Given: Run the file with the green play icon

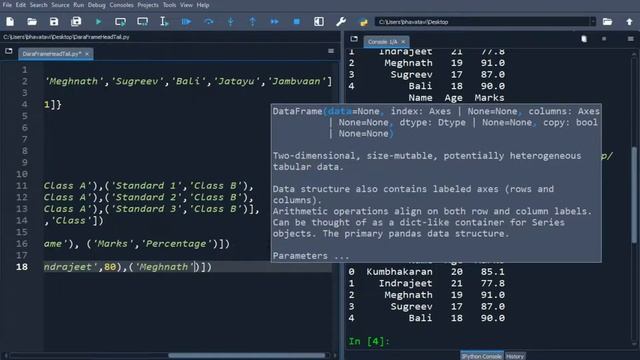Looking at the screenshot, I should [x=98, y=22].
